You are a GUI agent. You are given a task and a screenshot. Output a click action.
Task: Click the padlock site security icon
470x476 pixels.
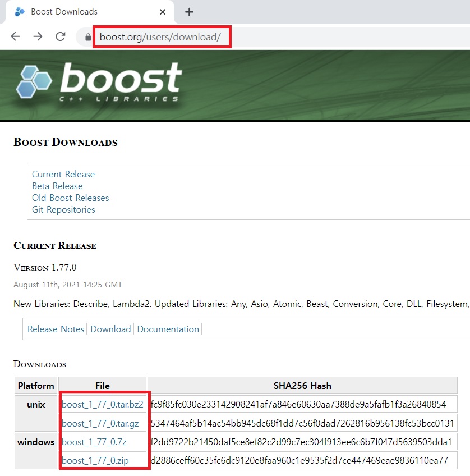click(x=88, y=37)
